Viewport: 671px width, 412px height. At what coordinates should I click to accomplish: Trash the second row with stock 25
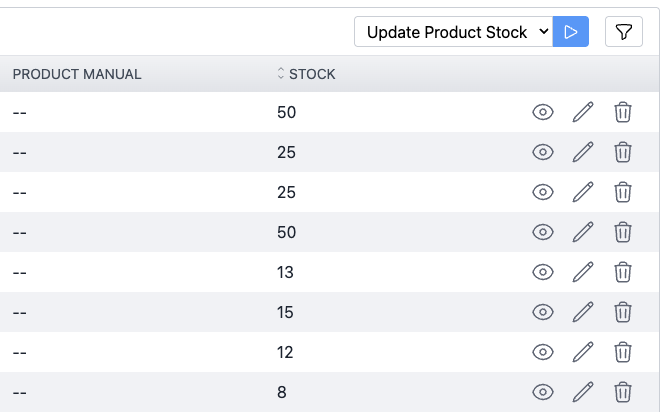tap(623, 192)
